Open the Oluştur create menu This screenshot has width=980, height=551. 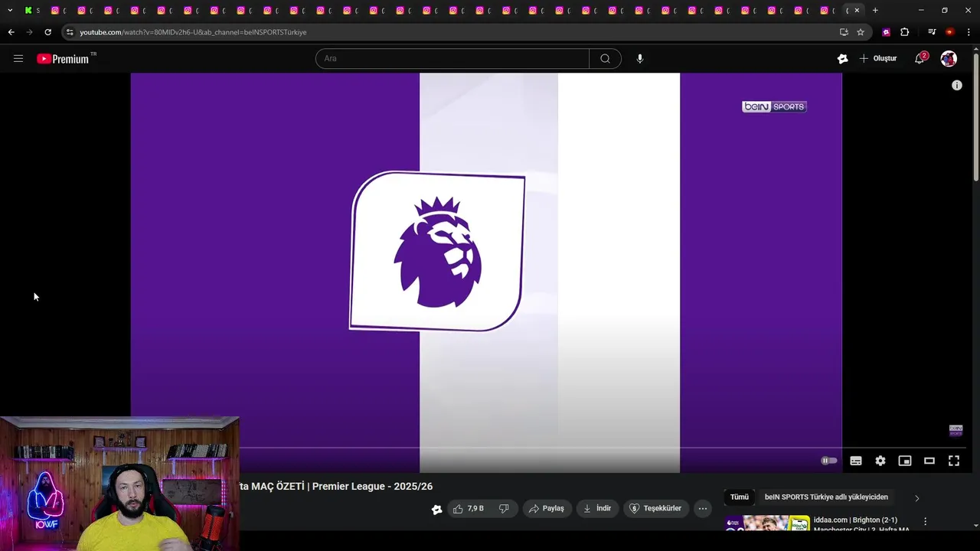pyautogui.click(x=878, y=58)
